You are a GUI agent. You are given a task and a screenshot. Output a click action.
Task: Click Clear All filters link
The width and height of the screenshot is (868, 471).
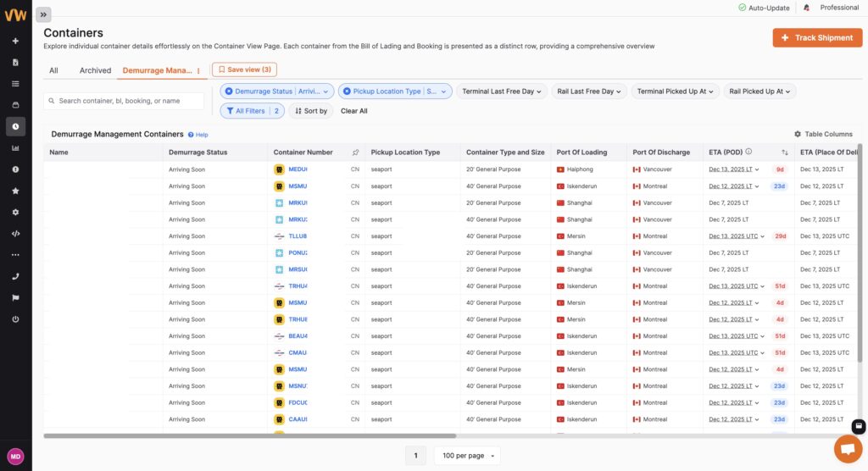click(x=353, y=111)
